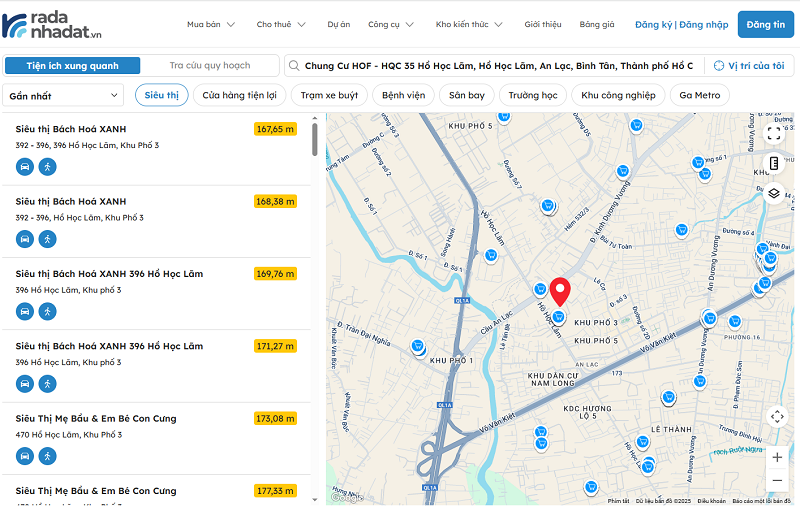Open the map layers icon
The width and height of the screenshot is (800, 507).
774,193
